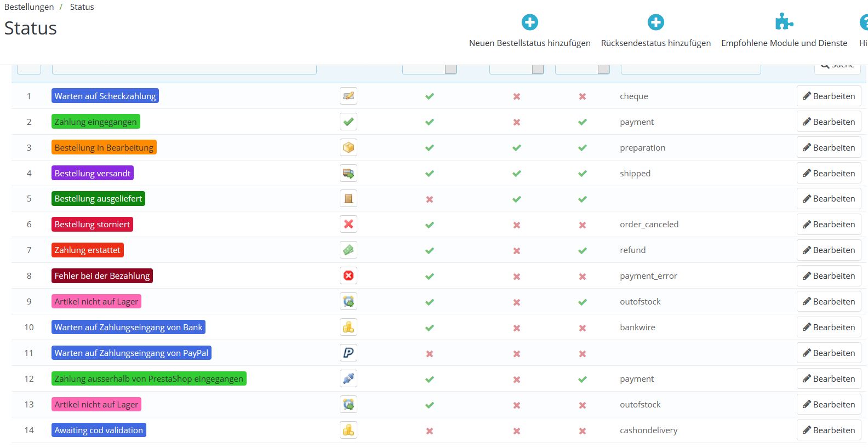Screen dimensions: 868x448
Task: Click the package icon for Bestellung in Bearbeitung
Action: click(x=349, y=147)
